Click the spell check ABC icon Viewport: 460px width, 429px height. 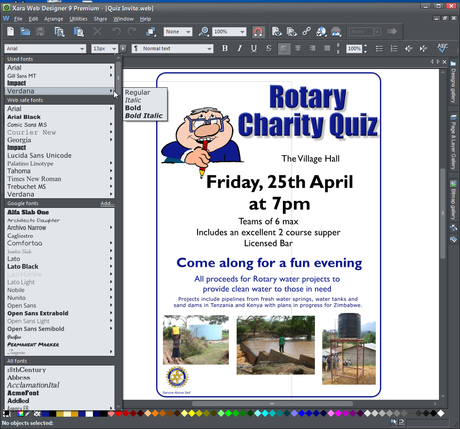[x=442, y=48]
